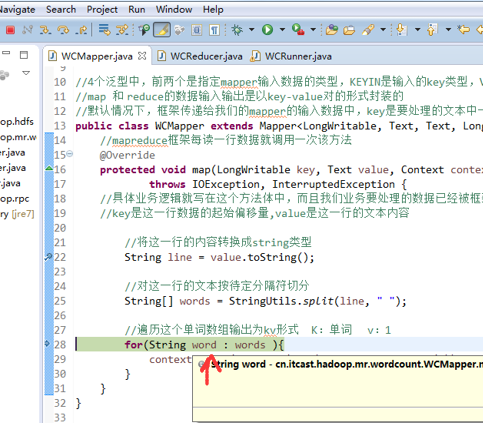Toggle Block Selection Mode icon
The height and width of the screenshot is (423, 483).
197,30
